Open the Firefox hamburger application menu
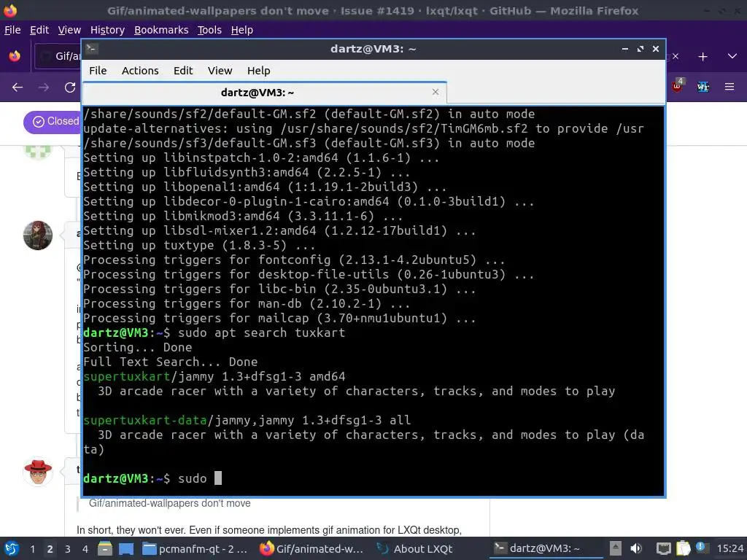The height and width of the screenshot is (560, 747). (x=729, y=87)
